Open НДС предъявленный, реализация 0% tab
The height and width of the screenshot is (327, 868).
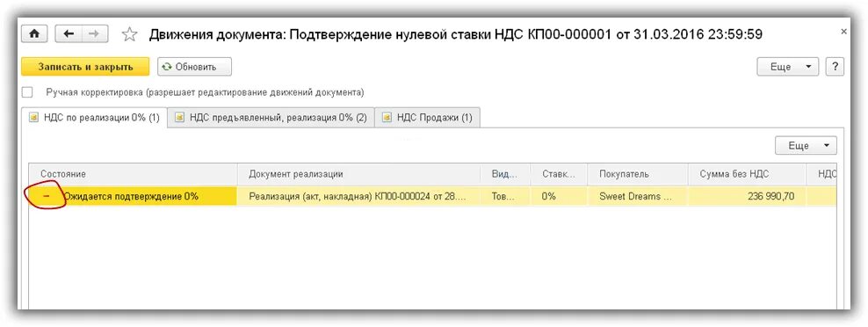pyautogui.click(x=271, y=118)
